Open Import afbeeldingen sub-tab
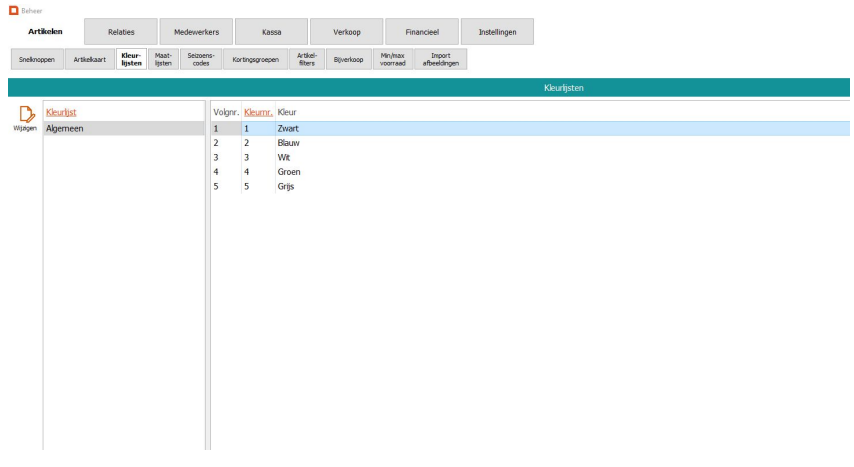 tap(441, 60)
